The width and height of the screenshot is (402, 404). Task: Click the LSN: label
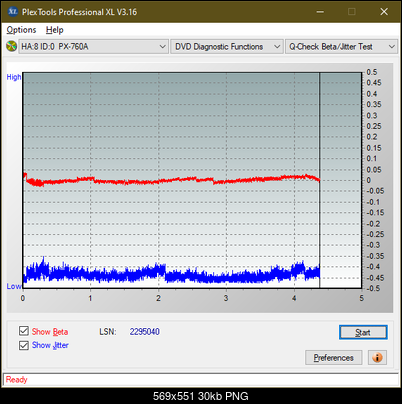coord(108,332)
